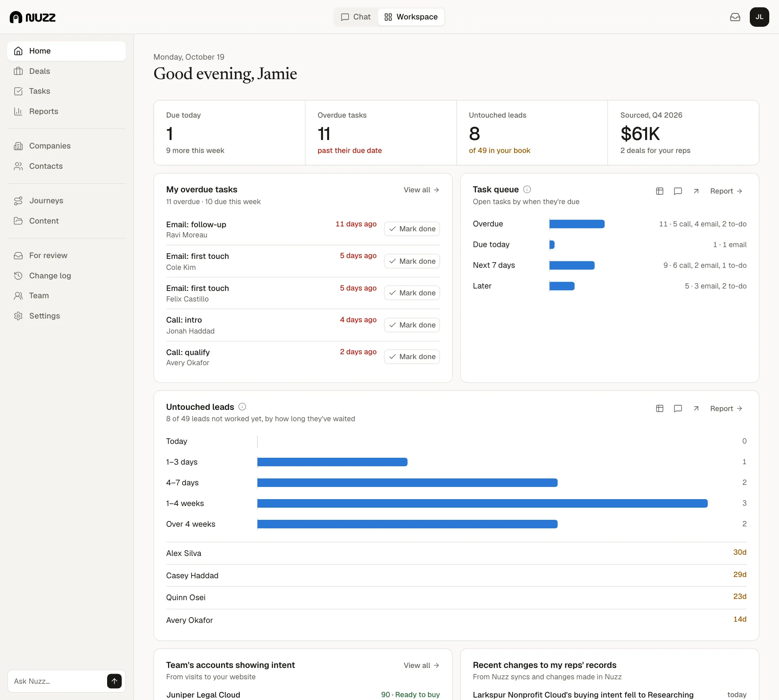Click Task queue info icon
Viewport: 779px width, 700px height.
click(x=527, y=190)
